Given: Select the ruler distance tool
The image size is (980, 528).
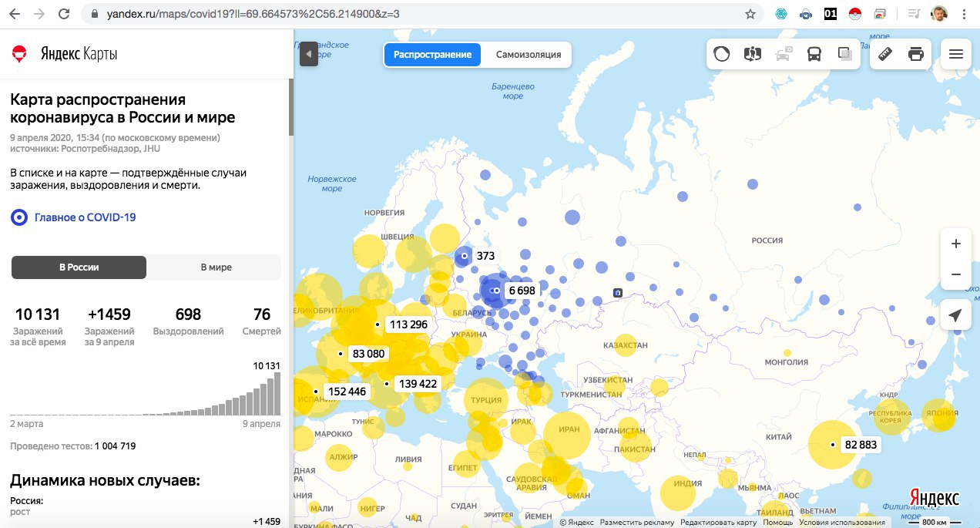Looking at the screenshot, I should point(885,54).
